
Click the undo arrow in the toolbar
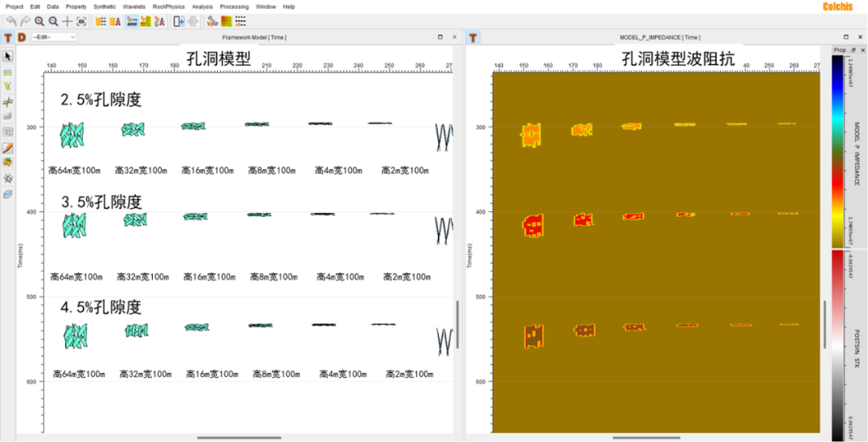click(x=10, y=22)
